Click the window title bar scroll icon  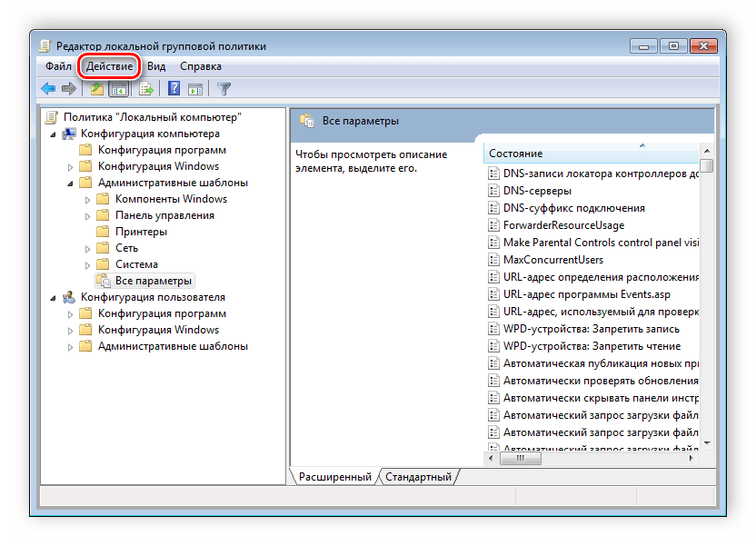pyautogui.click(x=45, y=45)
